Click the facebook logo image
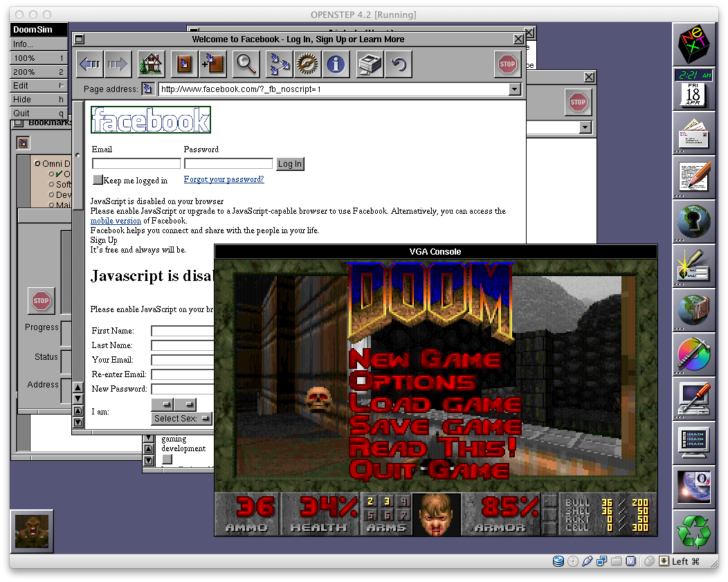This screenshot has width=728, height=582. point(151,120)
